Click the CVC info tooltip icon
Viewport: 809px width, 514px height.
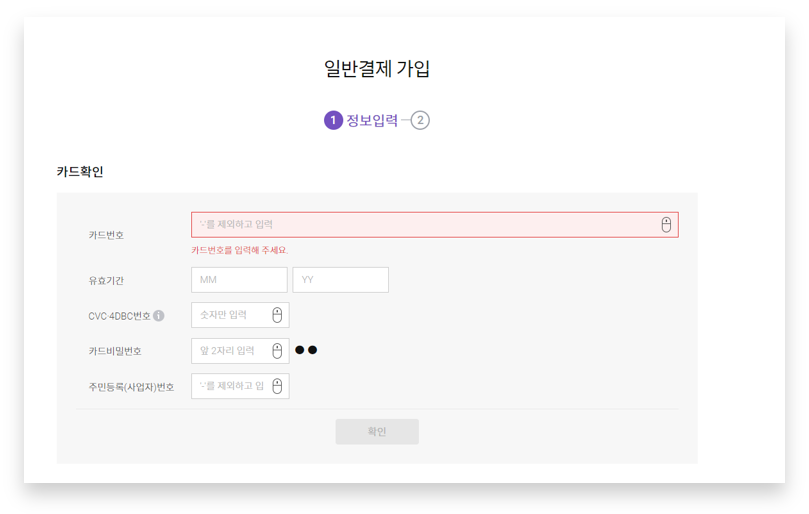[159, 316]
